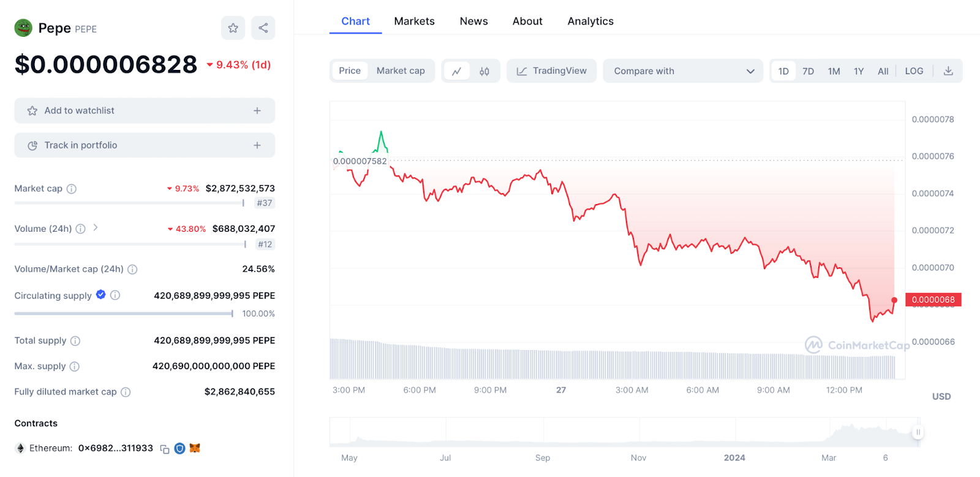Switch to line chart view
The height and width of the screenshot is (477, 980).
pos(457,71)
